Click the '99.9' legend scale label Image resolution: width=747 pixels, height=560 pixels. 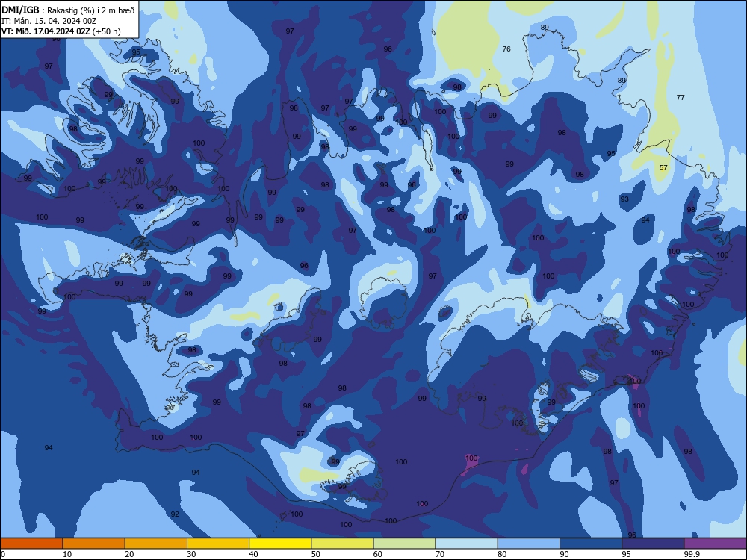(692, 554)
